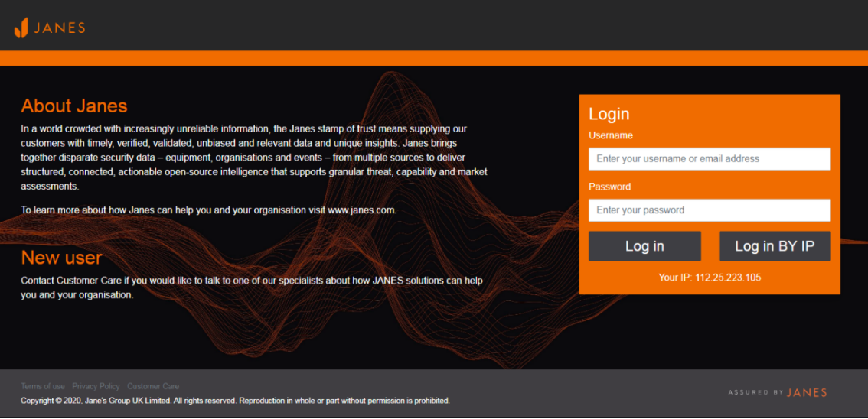Click the Password label
Image resolution: width=868 pixels, height=419 pixels.
tap(609, 187)
